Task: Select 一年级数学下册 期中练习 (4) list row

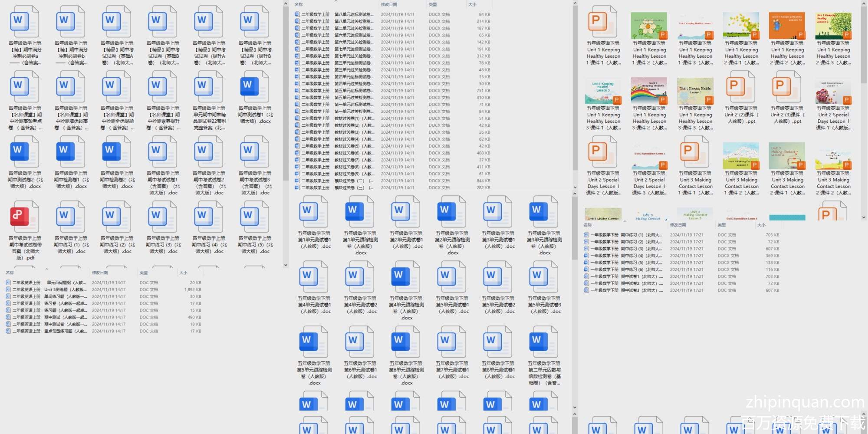Action: click(x=625, y=256)
